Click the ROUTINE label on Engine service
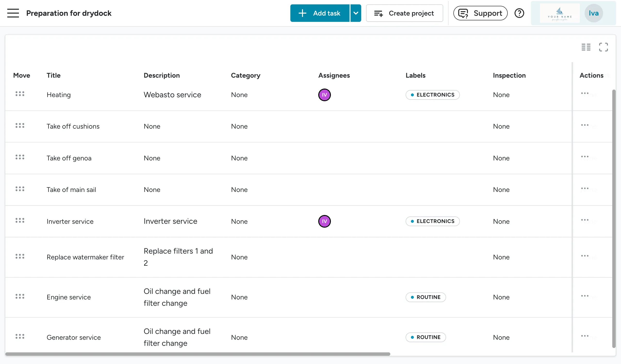621x364 pixels. 425,297
